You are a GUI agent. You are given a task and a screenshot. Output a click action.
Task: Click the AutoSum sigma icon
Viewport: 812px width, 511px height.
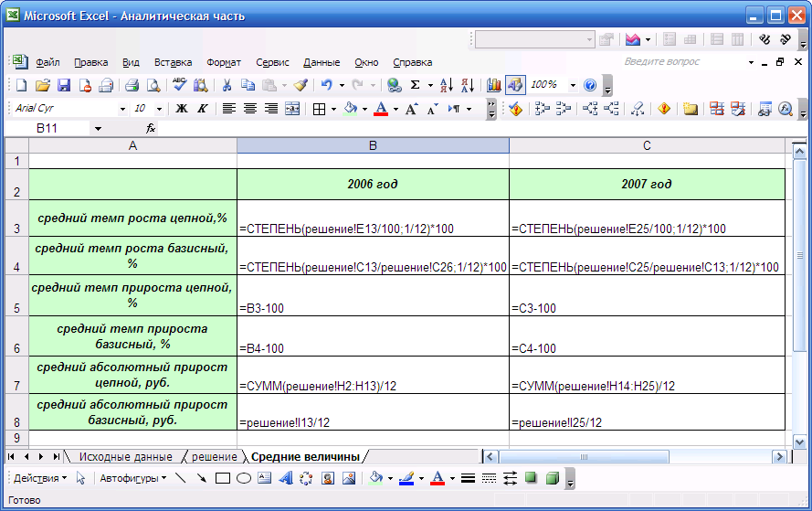click(x=416, y=85)
